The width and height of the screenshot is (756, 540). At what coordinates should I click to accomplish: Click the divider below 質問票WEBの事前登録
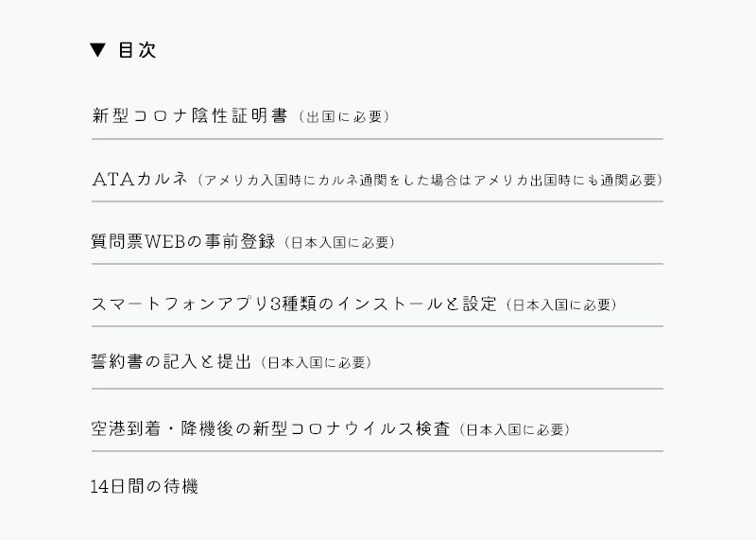(377, 264)
